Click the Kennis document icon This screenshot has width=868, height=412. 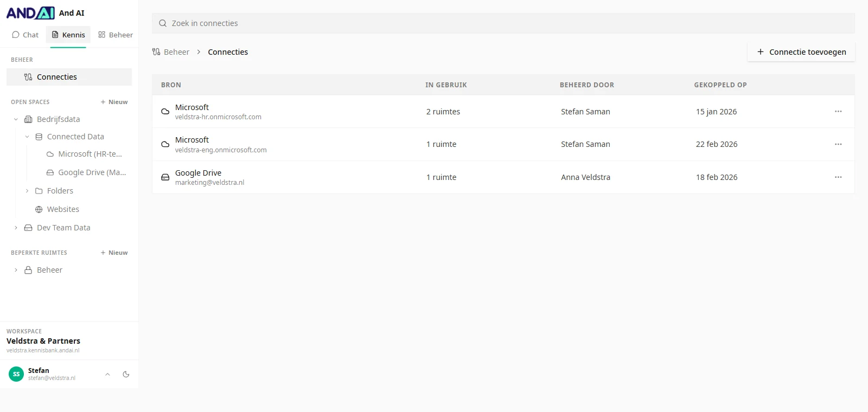[x=55, y=35]
